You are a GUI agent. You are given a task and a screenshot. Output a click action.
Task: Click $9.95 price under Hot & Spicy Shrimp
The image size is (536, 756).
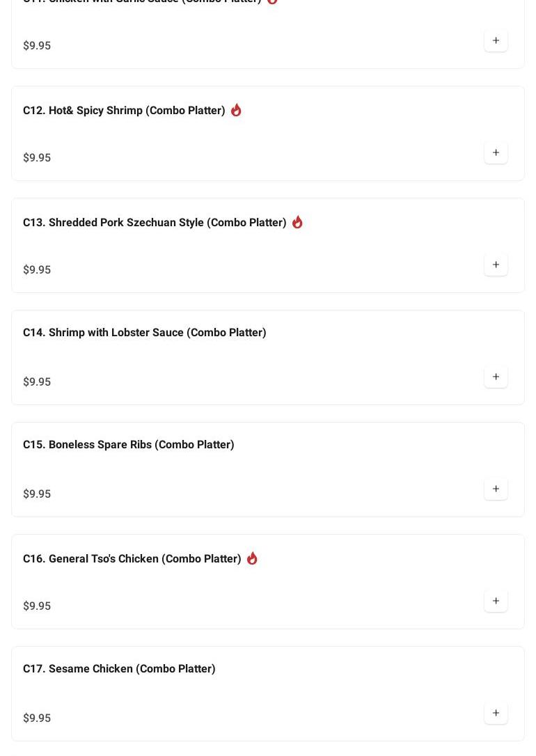[37, 158]
